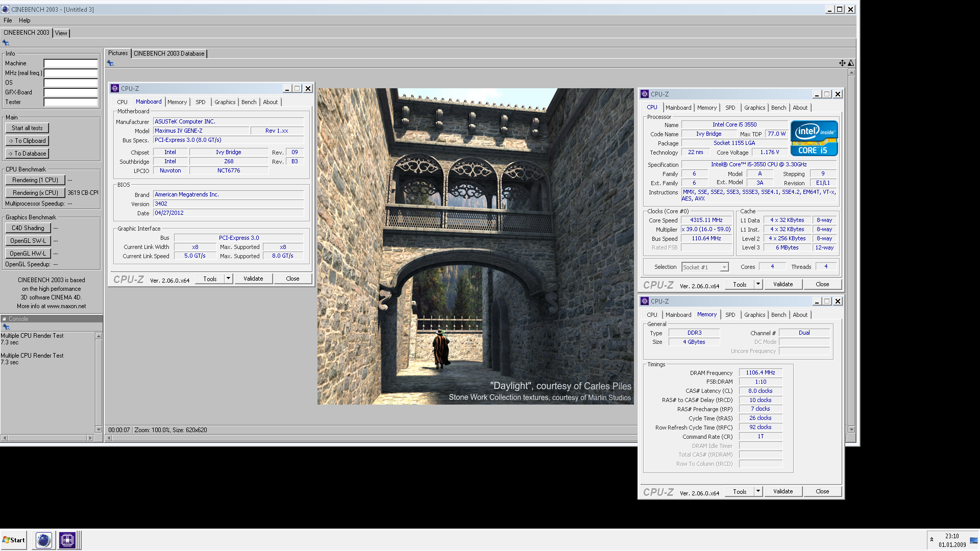The width and height of the screenshot is (980, 551).
Task: Click the Machine input field
Action: (x=70, y=64)
